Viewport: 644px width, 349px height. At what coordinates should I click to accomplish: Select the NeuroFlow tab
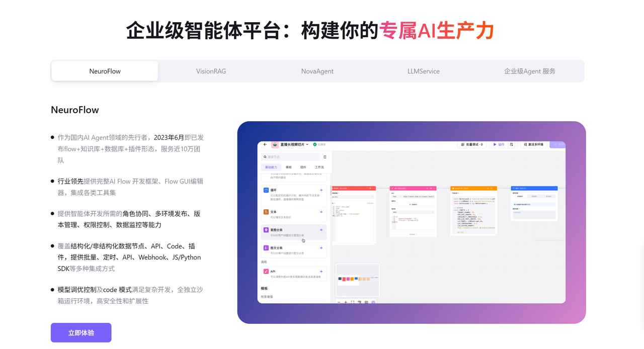pos(105,71)
